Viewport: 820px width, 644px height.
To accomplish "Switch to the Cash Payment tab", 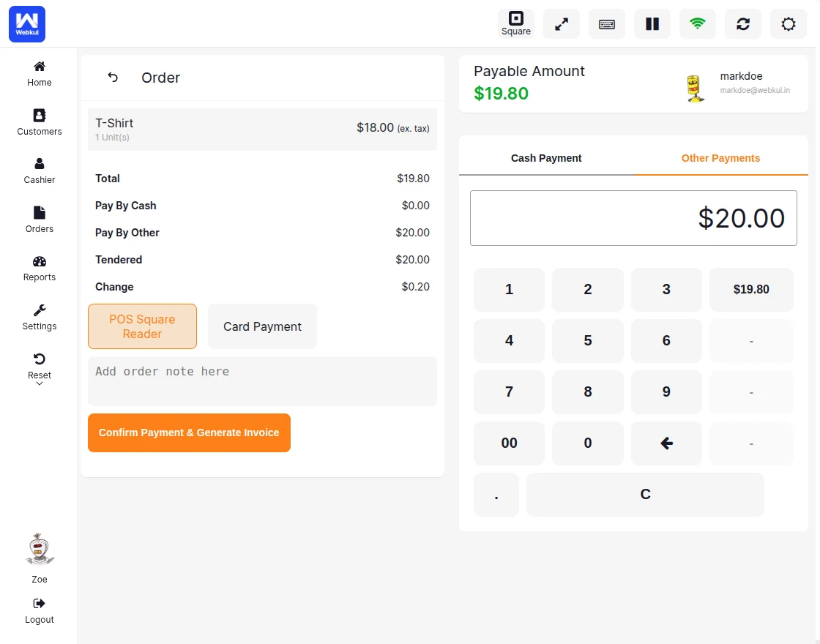I will pyautogui.click(x=546, y=157).
